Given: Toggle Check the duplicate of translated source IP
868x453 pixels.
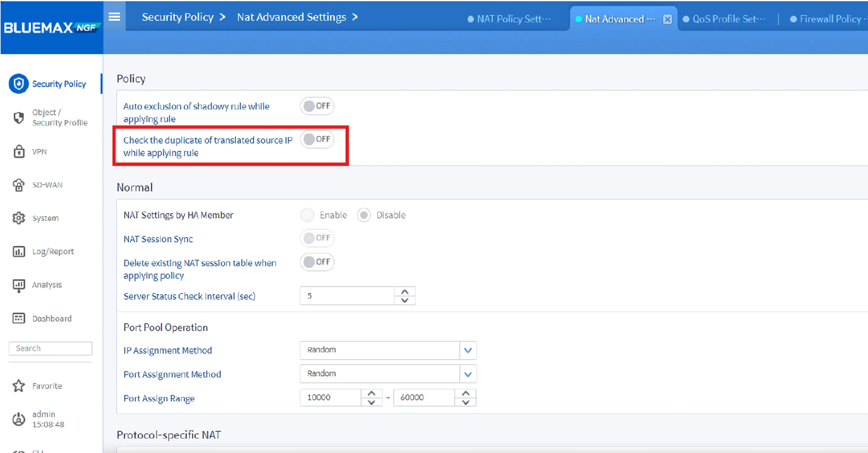Looking at the screenshot, I should pos(317,139).
